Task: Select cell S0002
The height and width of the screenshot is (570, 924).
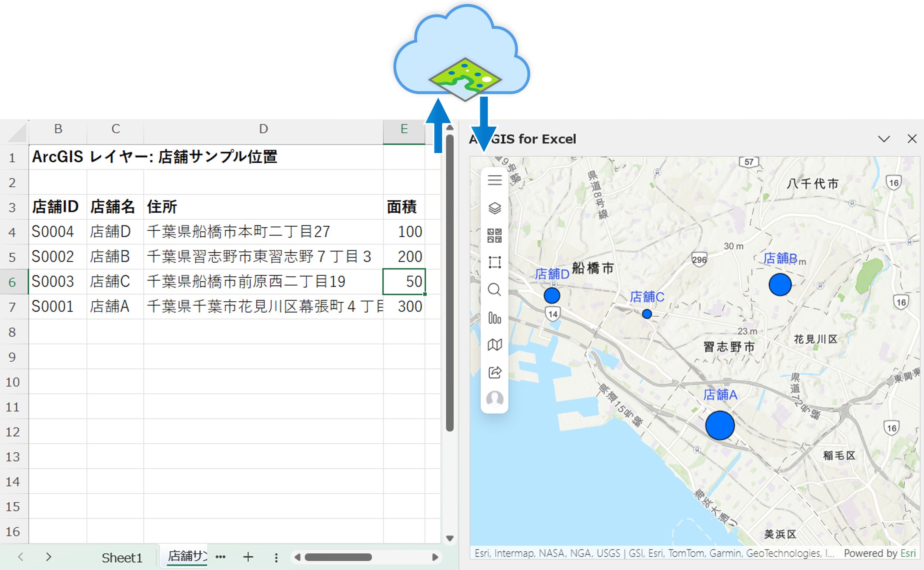Action: (x=58, y=256)
